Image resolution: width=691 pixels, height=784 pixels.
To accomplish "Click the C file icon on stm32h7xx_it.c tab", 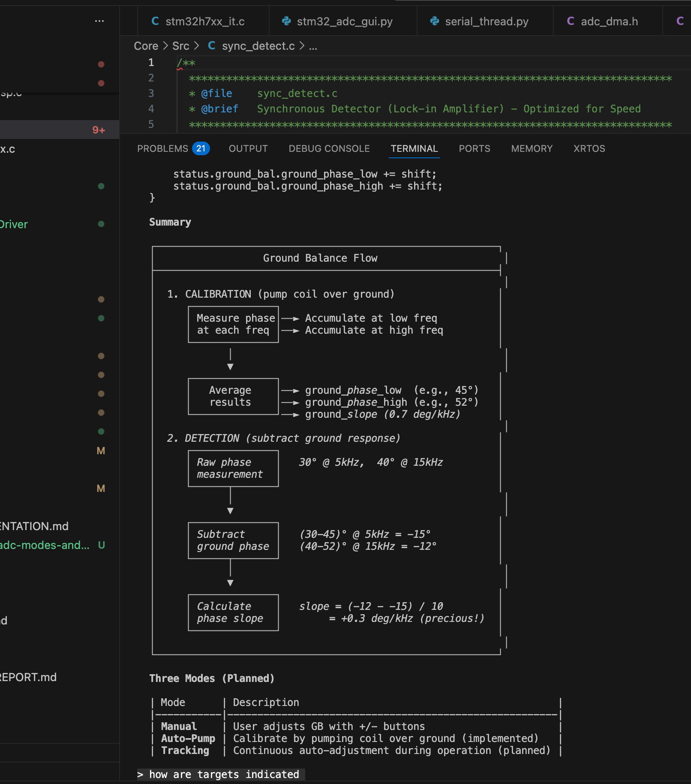I will tap(155, 21).
